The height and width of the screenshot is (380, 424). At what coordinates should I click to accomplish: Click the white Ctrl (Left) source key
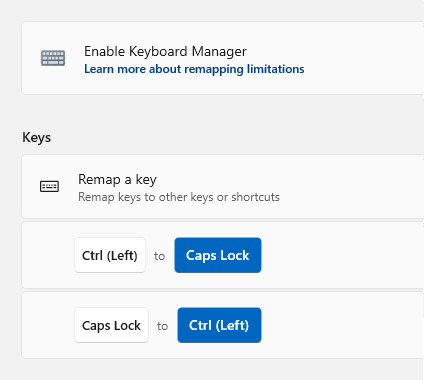point(110,255)
